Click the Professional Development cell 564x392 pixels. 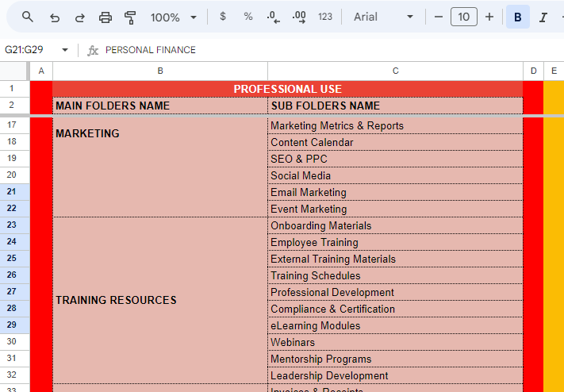click(x=395, y=292)
